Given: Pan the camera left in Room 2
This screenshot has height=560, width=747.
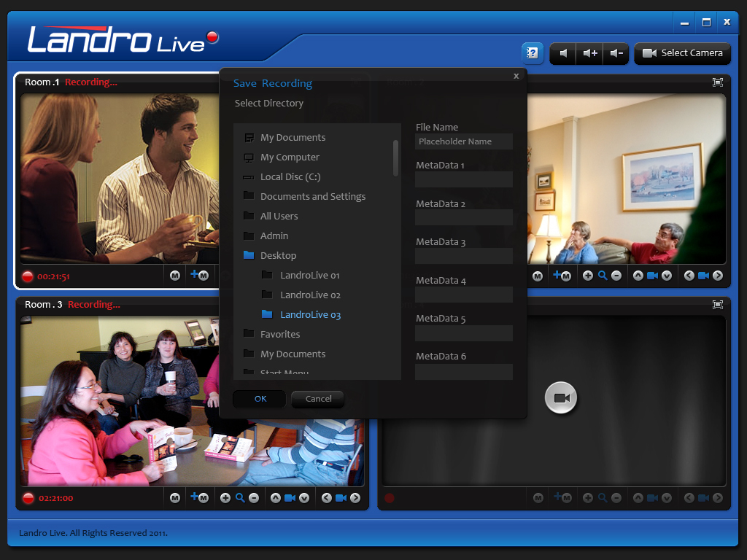Looking at the screenshot, I should point(689,276).
